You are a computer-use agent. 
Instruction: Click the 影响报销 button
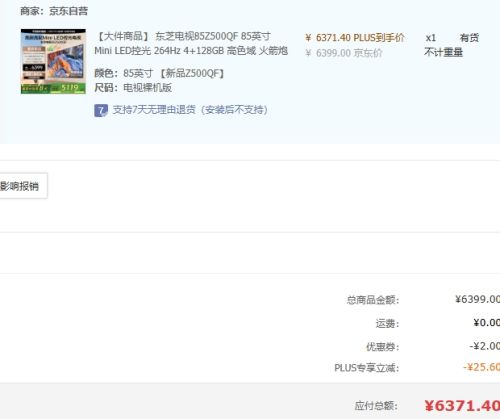pos(23,186)
